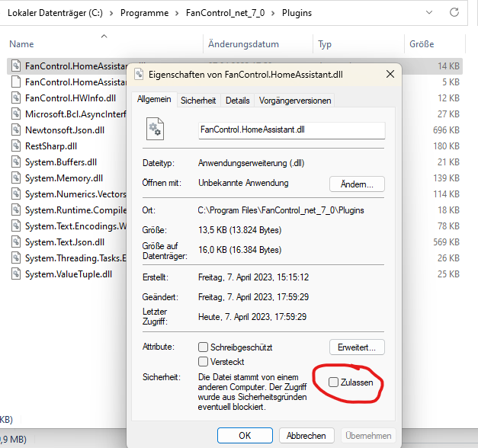Click the file type text Anwendungserweiterung (.dll)
Screen dimensions: 478x448
(251, 163)
